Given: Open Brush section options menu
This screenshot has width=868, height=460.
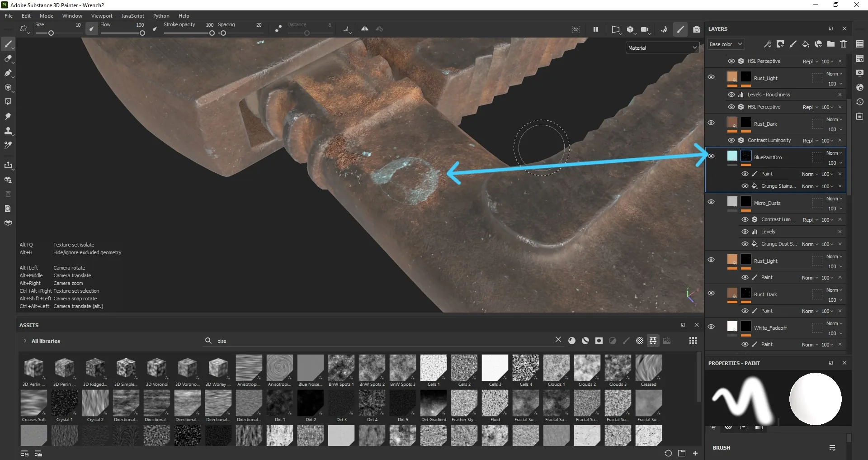Looking at the screenshot, I should (832, 448).
